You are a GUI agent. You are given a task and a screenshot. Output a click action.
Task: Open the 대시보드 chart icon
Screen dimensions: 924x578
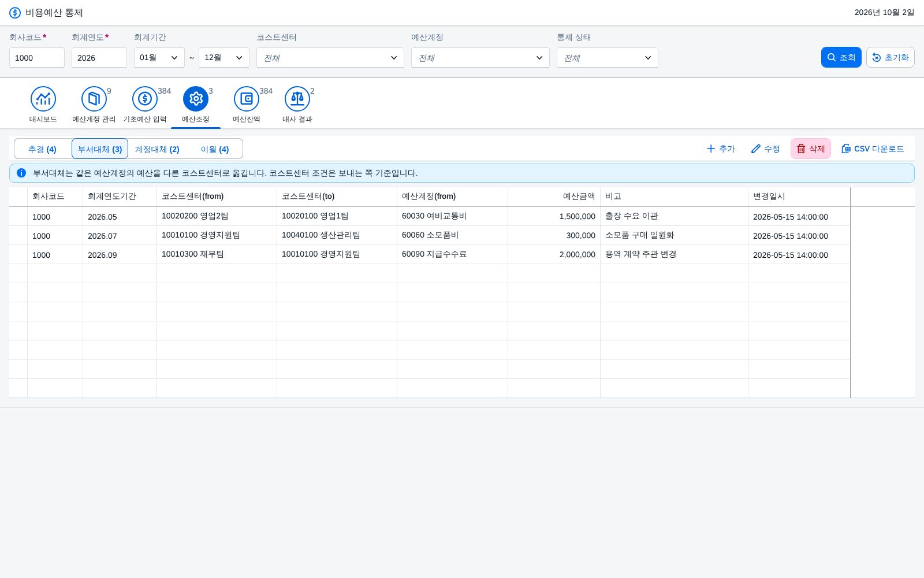(43, 99)
